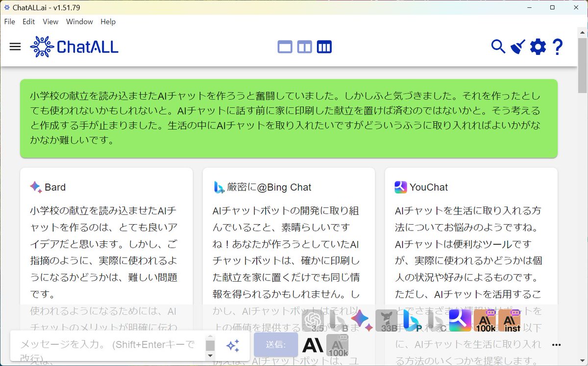Image resolution: width=588 pixels, height=366 pixels.
Task: Toggle the Bing Precise bot icon
Action: pyautogui.click(x=412, y=321)
